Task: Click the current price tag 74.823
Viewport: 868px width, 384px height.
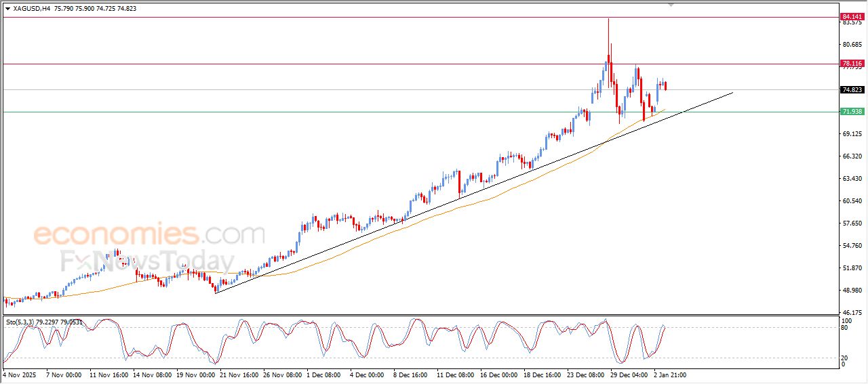Action: [852, 89]
